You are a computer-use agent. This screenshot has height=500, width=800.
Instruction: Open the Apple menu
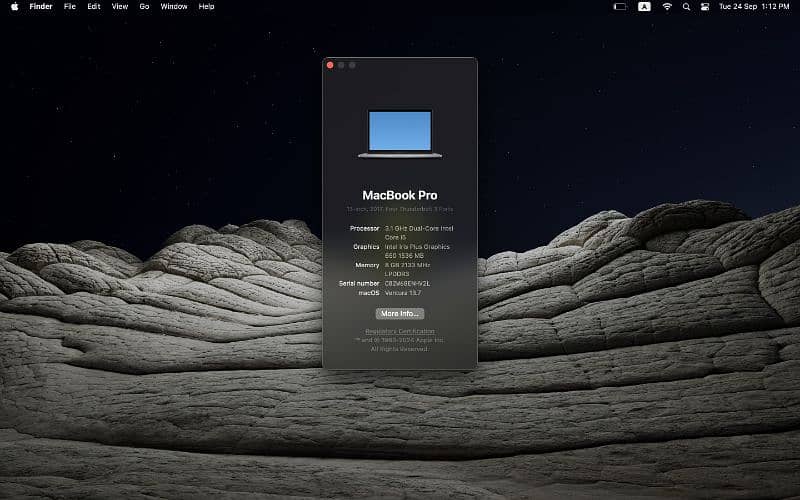[16, 6]
